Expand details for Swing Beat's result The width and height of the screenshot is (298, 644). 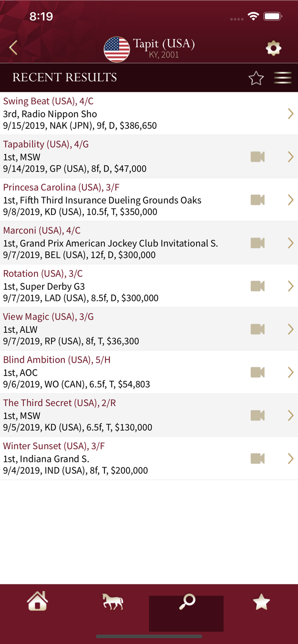click(290, 113)
